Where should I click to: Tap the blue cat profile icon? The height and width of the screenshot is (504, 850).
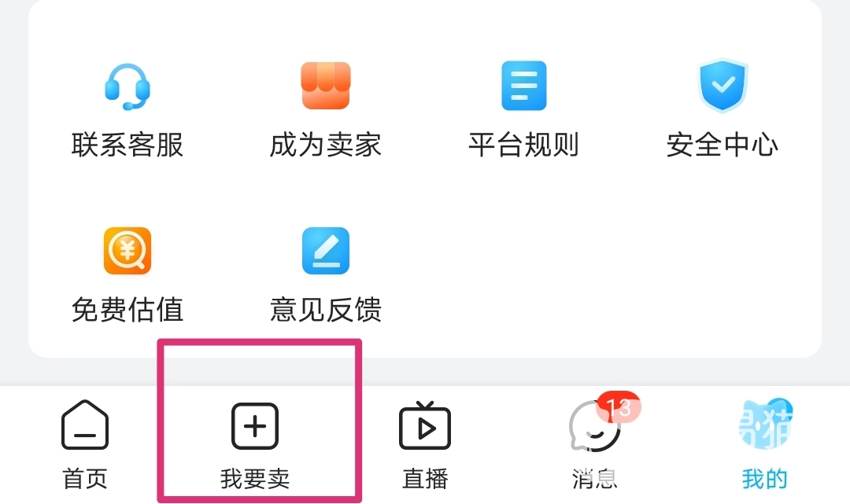[x=765, y=424]
